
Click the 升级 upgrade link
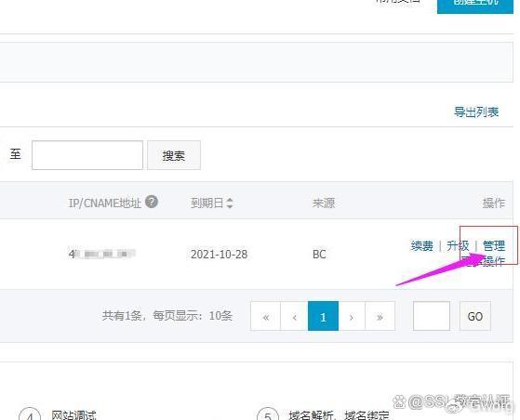(458, 245)
